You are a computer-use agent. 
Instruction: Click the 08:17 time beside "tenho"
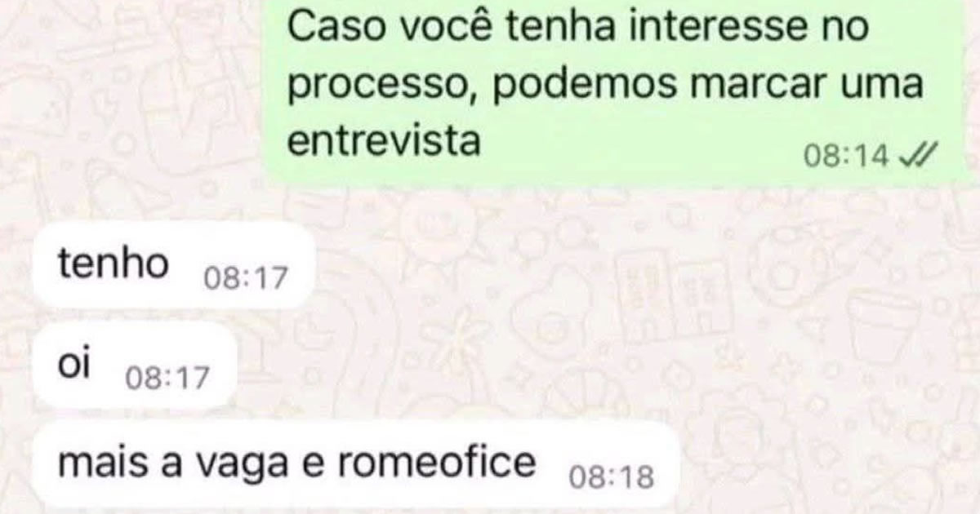click(246, 279)
